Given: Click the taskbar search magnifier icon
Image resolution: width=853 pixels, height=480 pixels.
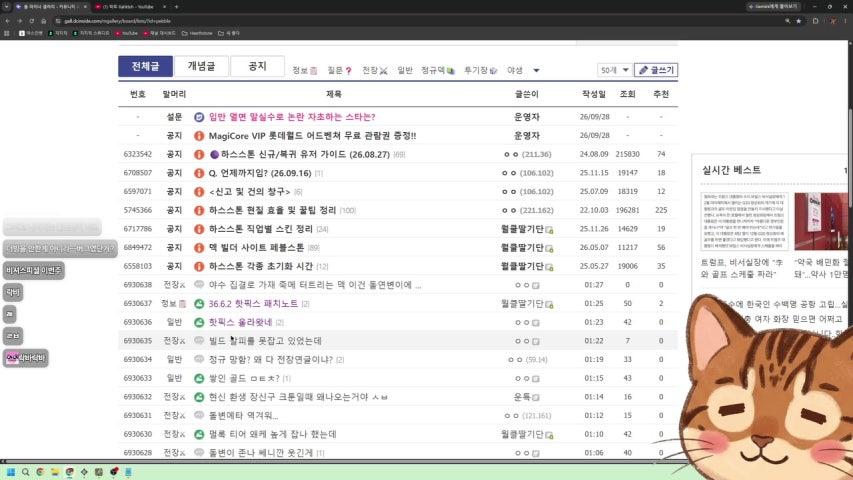Looking at the screenshot, I should pyautogui.click(x=25, y=472).
